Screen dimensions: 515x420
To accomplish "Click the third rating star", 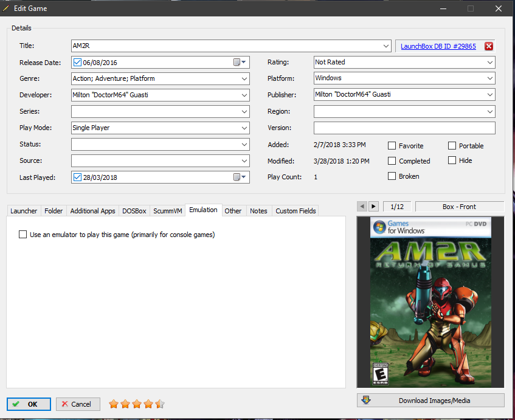I will point(137,404).
